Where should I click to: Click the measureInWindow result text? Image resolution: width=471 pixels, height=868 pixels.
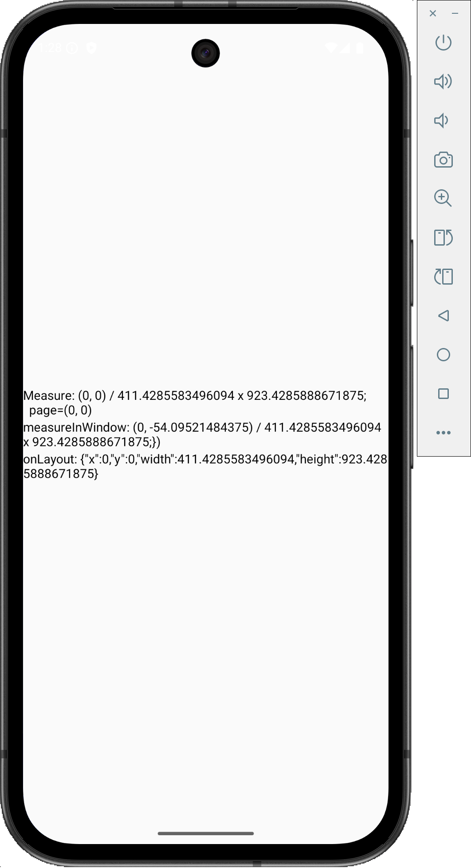pos(202,434)
